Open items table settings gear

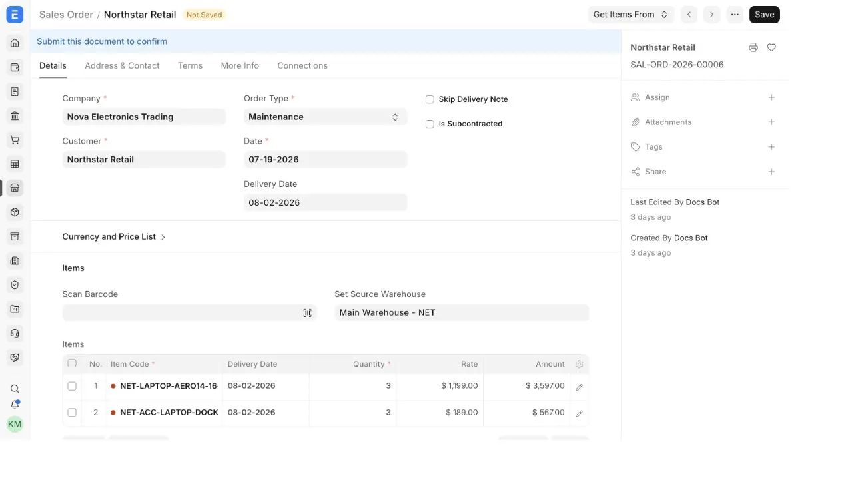coord(579,364)
